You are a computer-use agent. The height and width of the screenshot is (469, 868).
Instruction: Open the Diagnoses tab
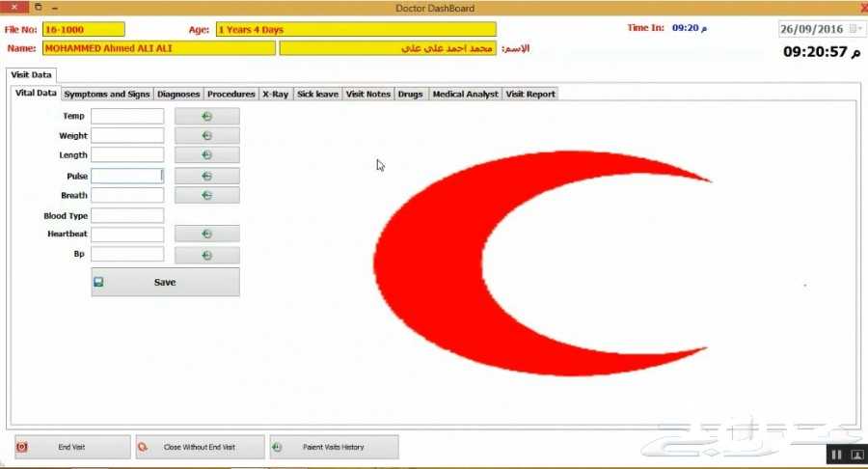click(178, 95)
